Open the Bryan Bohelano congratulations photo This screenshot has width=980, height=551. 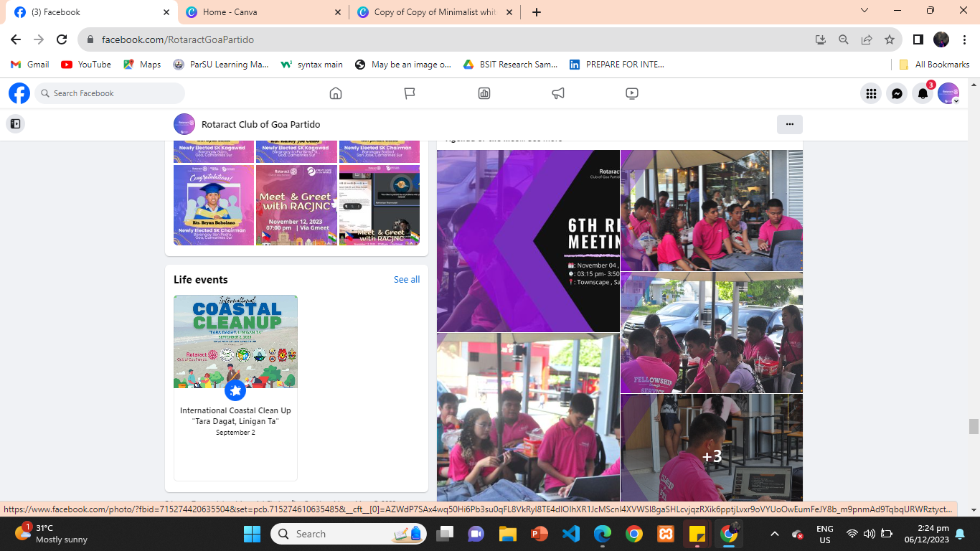click(x=214, y=205)
